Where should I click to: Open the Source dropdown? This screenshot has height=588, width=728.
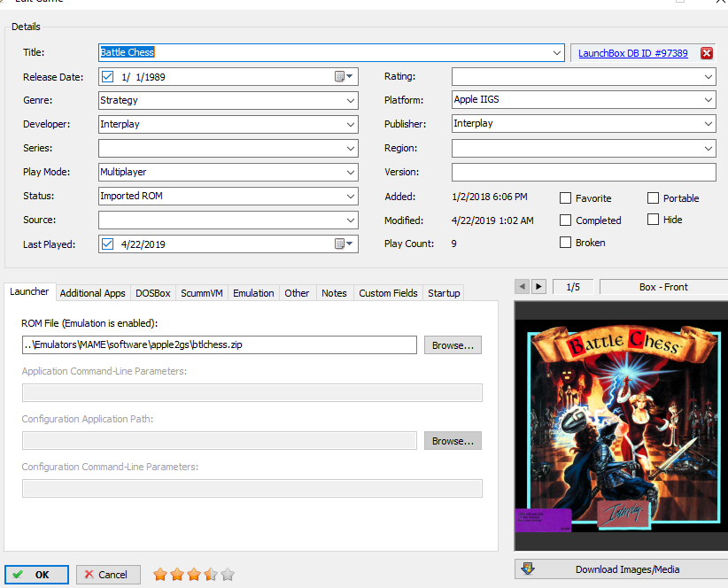(351, 220)
